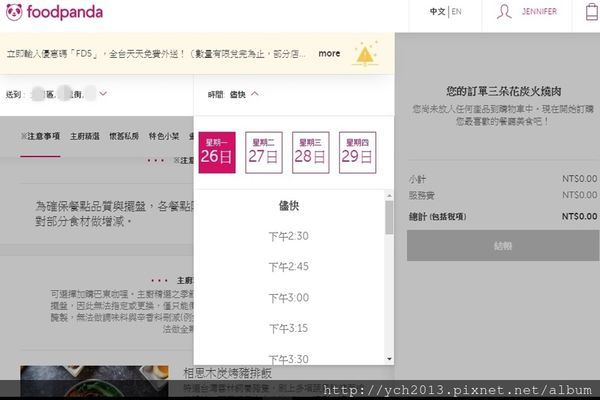This screenshot has height=400, width=600.
Task: Switch language to EN
Action: (x=457, y=12)
